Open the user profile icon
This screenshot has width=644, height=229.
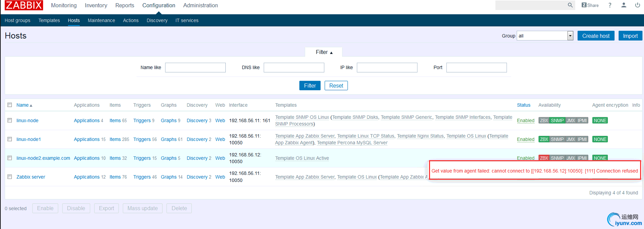click(x=624, y=5)
